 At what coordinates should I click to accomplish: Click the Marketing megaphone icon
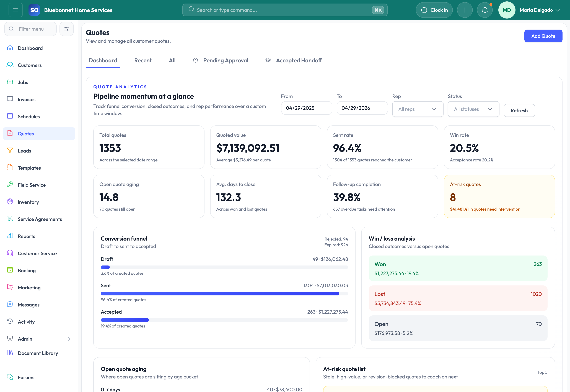10,287
